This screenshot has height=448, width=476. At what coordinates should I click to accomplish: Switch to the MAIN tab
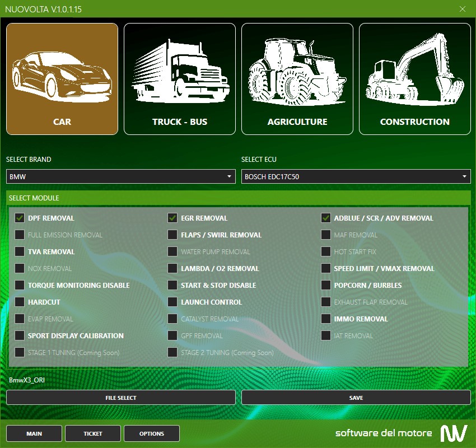34,433
